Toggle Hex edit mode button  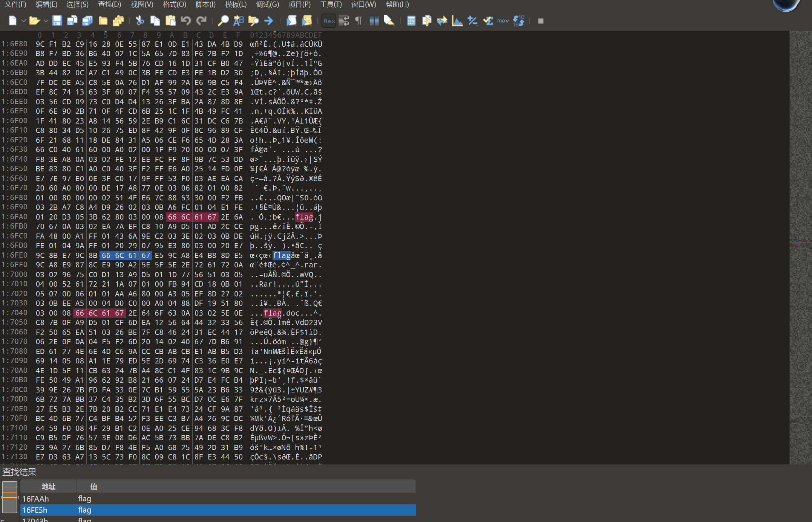click(x=329, y=21)
